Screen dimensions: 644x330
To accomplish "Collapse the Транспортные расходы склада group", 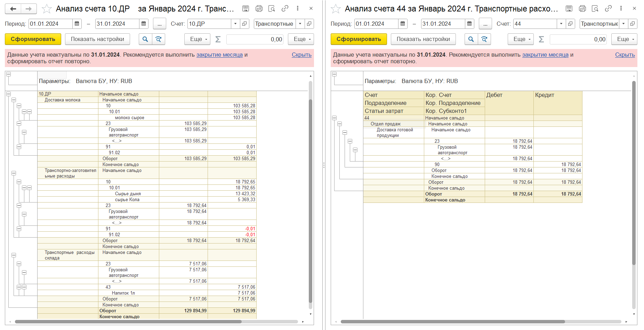I will 14,255.
